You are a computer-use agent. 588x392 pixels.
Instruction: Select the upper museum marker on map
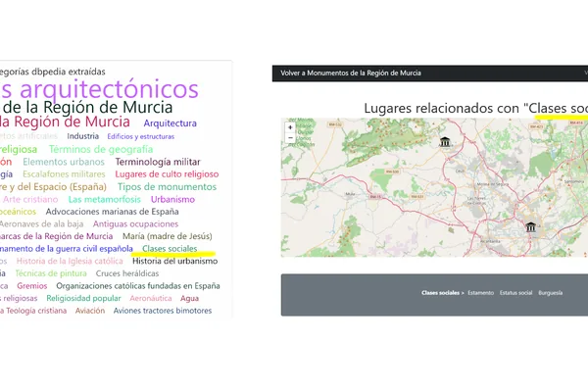coord(445,142)
